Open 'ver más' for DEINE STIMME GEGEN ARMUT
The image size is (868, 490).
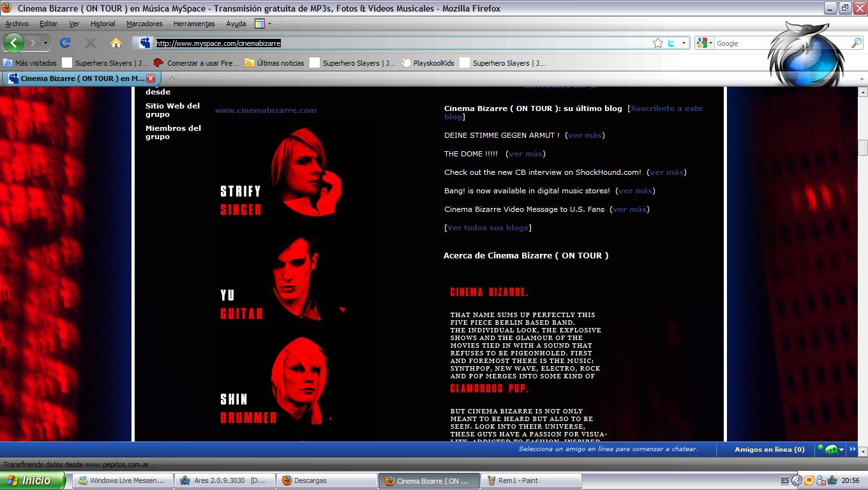(585, 135)
